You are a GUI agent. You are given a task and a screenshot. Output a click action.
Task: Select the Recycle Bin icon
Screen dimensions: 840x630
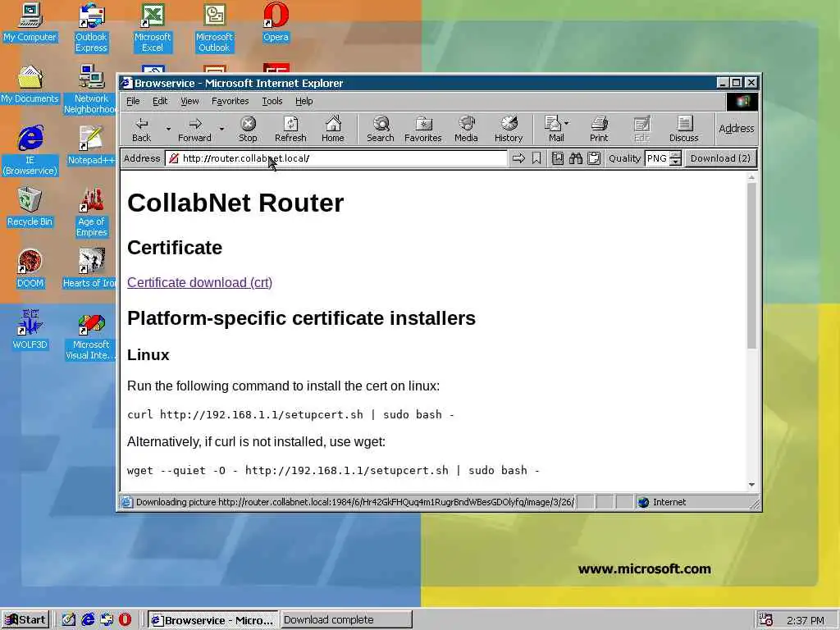pyautogui.click(x=30, y=206)
